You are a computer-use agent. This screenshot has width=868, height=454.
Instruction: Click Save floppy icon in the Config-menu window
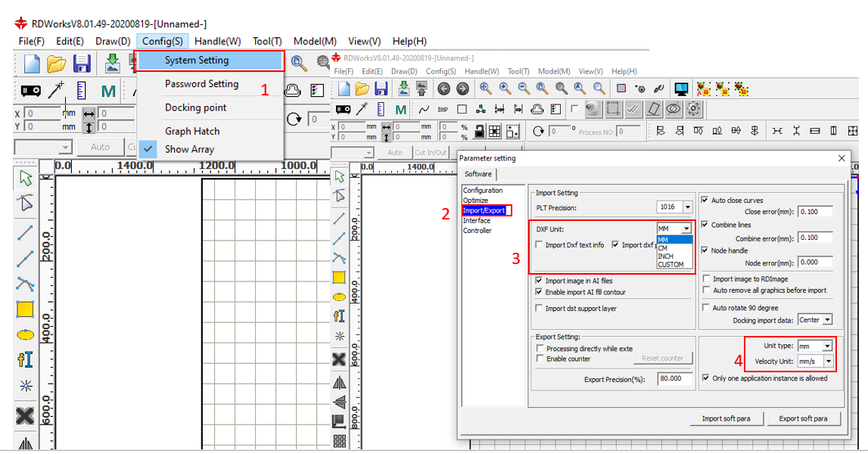(82, 64)
